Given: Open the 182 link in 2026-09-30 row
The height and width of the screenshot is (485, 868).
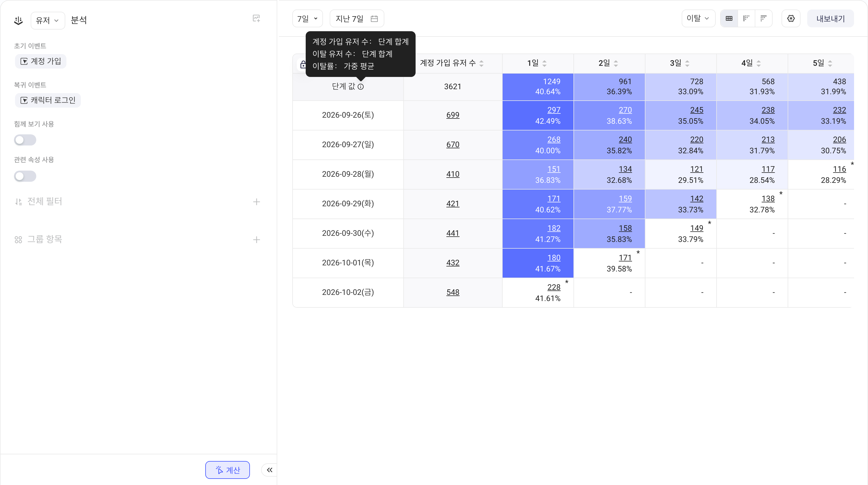Looking at the screenshot, I should (554, 228).
